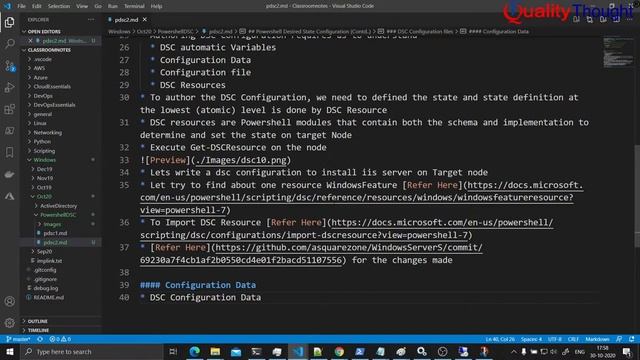Open Task View on taskbar
This screenshot has width=640, height=360.
tap(173, 351)
